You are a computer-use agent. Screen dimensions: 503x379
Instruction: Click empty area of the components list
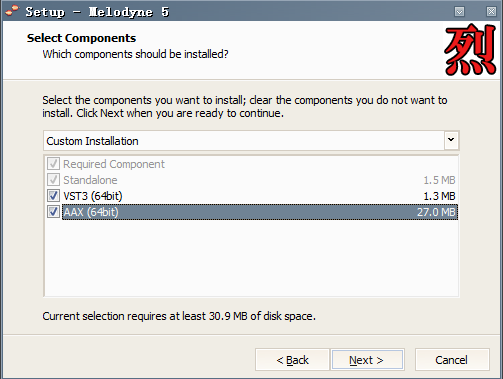click(251, 258)
